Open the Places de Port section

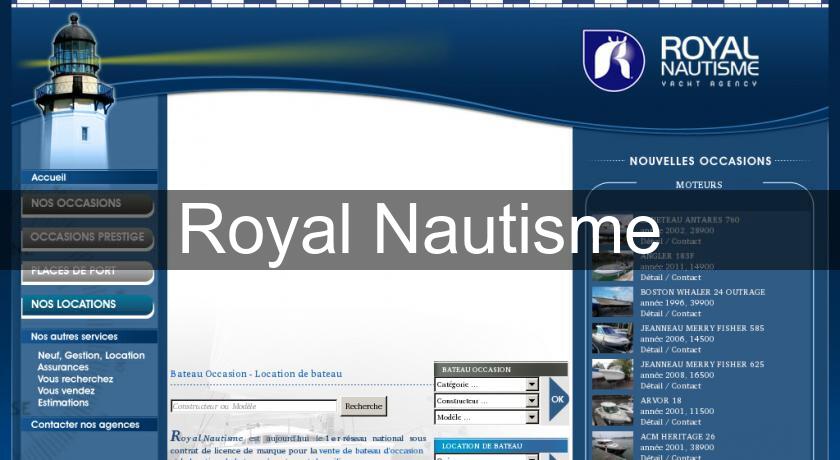[x=88, y=272]
